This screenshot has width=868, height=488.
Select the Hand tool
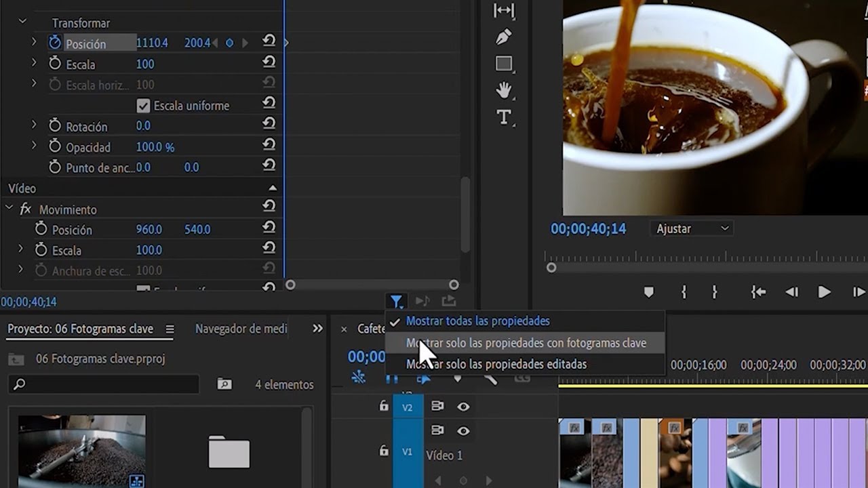pyautogui.click(x=502, y=89)
